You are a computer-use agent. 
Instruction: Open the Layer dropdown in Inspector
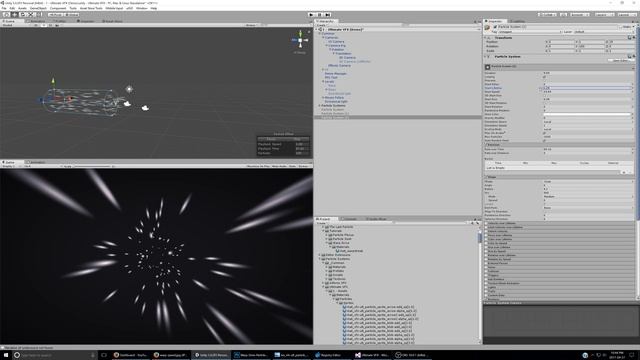click(603, 32)
